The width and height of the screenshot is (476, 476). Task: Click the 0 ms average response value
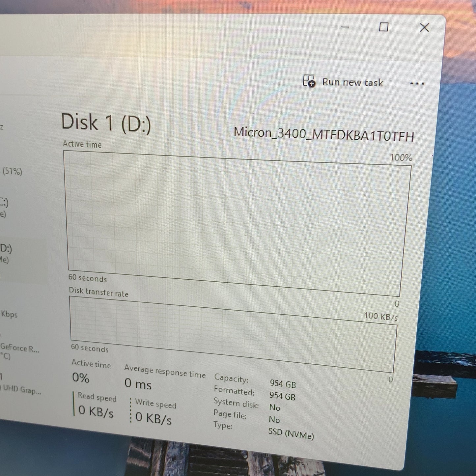pyautogui.click(x=138, y=384)
